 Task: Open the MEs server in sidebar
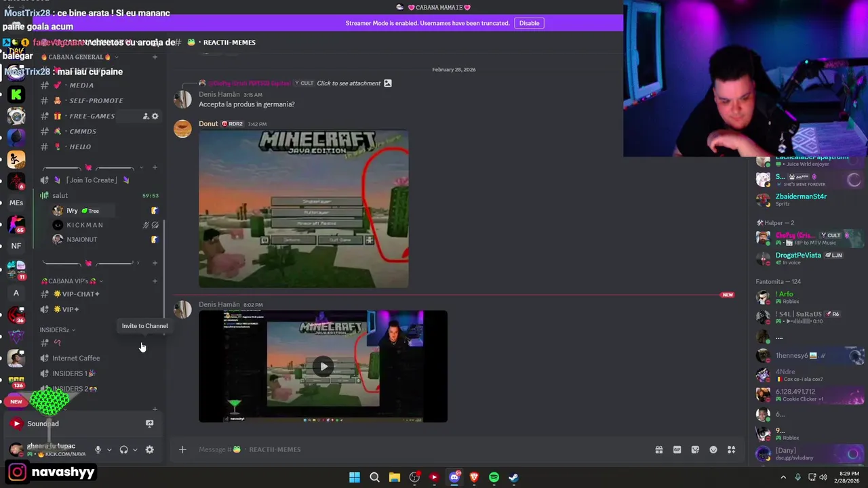click(16, 203)
